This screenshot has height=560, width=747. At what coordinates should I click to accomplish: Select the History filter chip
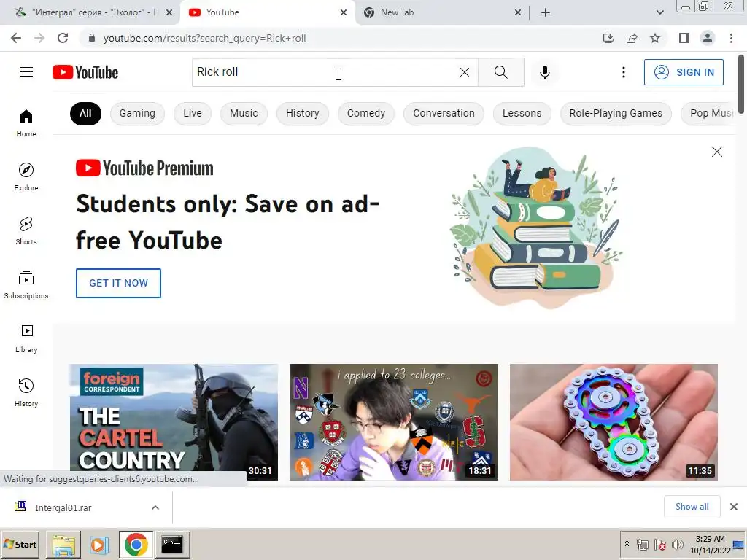[x=303, y=113]
